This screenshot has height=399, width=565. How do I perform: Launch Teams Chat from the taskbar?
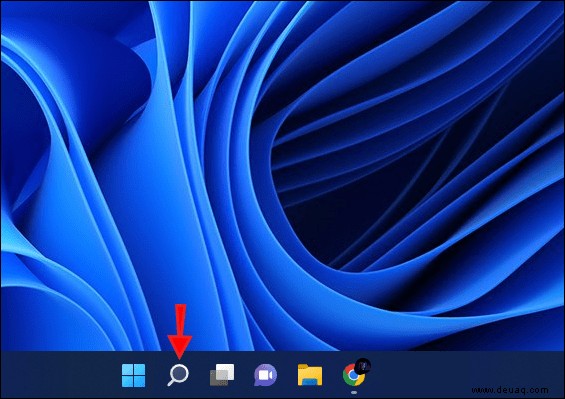(266, 375)
